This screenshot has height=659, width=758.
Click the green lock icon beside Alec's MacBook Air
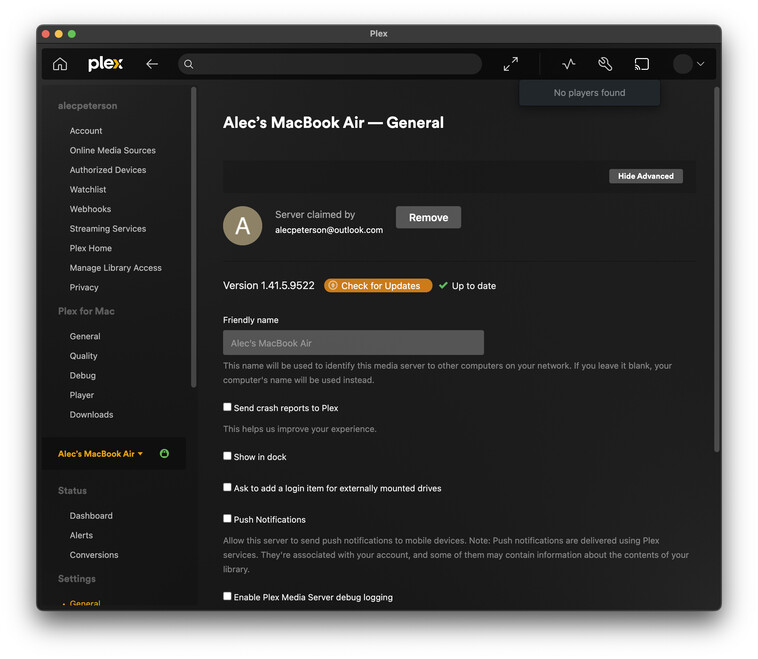click(x=164, y=453)
